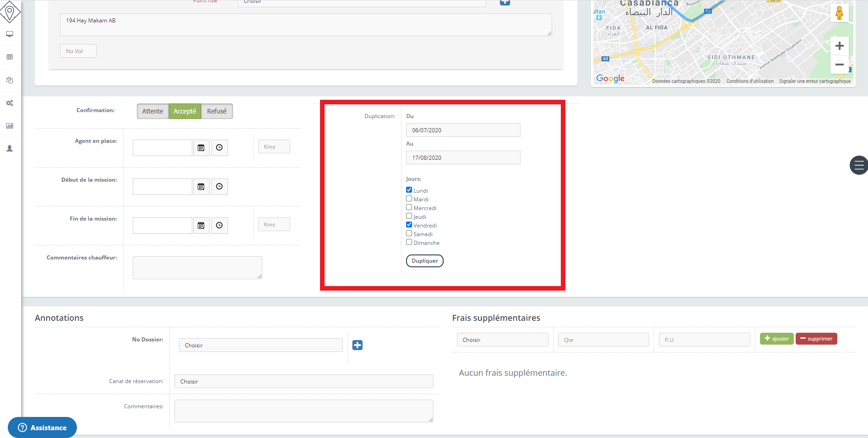
Task: Click the table grid icon in sidebar
Action: pos(10,57)
